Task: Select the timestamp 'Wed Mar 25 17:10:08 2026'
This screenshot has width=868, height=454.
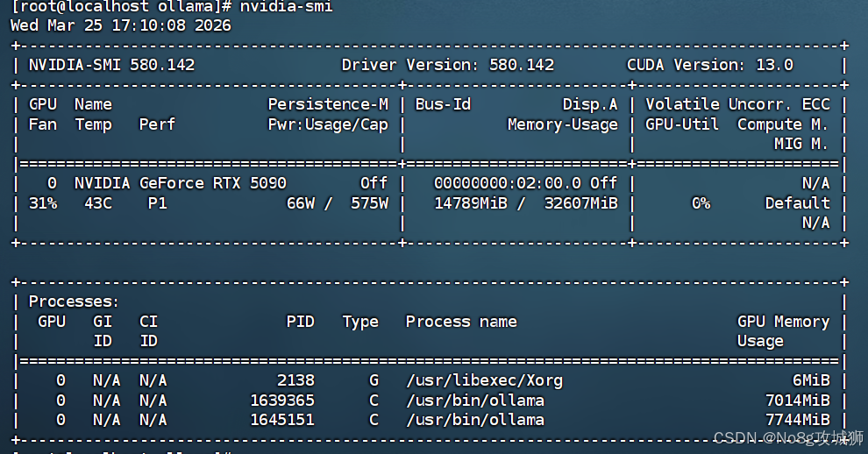Action: pos(121,25)
